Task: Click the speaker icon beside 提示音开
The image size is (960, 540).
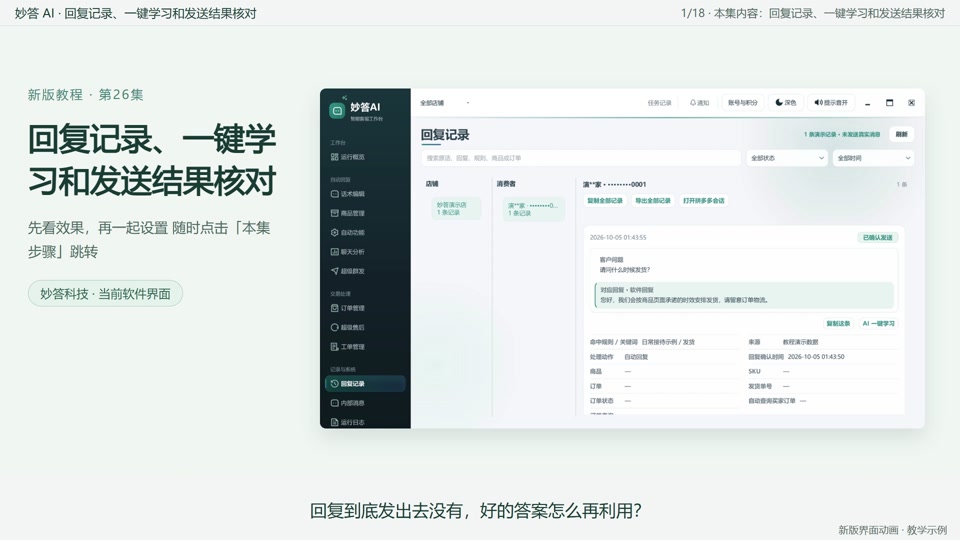Action: 818,102
